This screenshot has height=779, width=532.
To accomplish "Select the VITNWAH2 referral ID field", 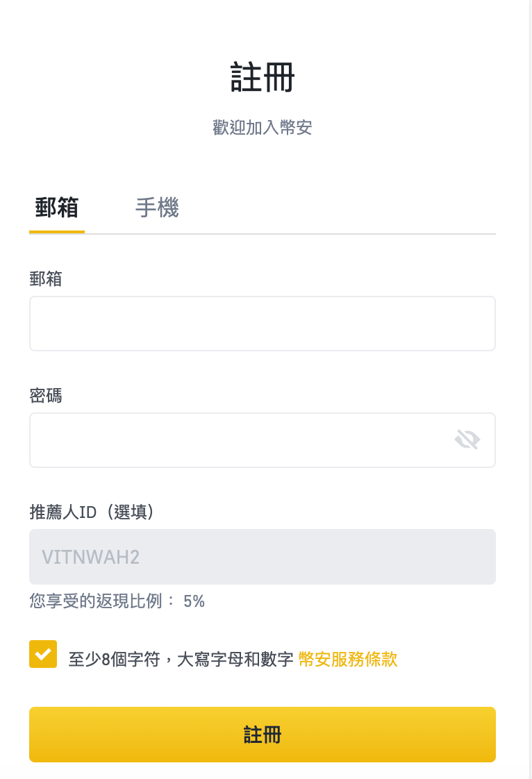I will point(263,557).
